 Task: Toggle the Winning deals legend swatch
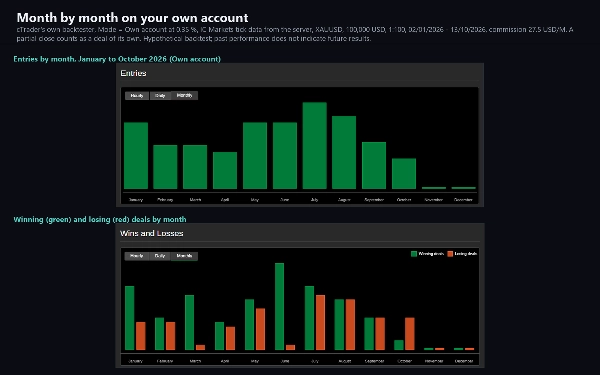coord(414,254)
